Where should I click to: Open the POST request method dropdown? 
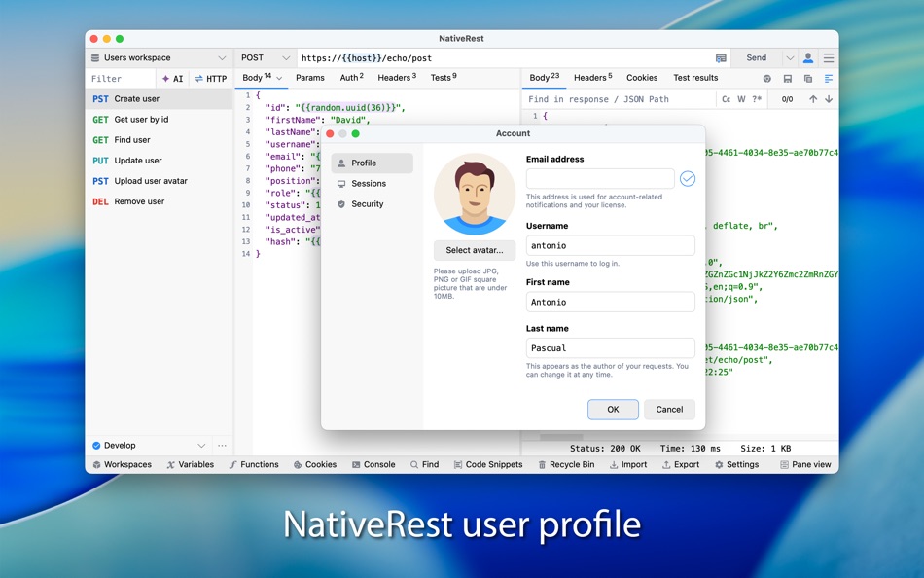(263, 57)
